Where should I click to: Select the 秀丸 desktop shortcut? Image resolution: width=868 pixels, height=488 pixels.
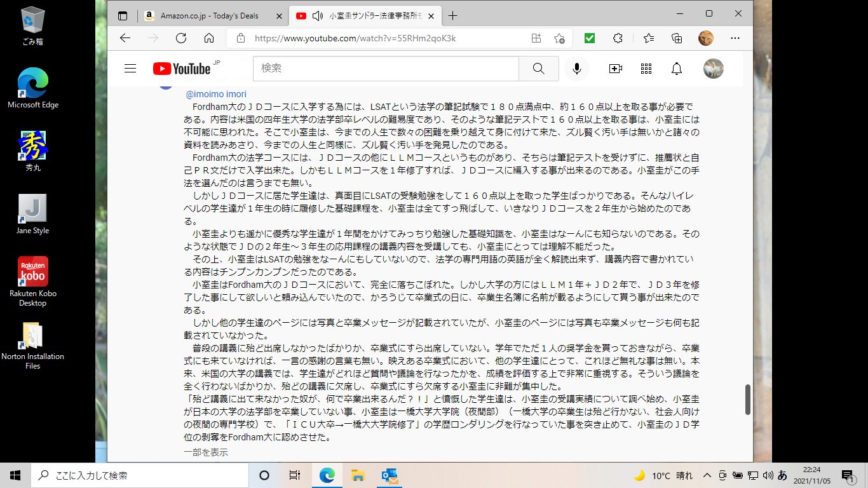(32, 151)
